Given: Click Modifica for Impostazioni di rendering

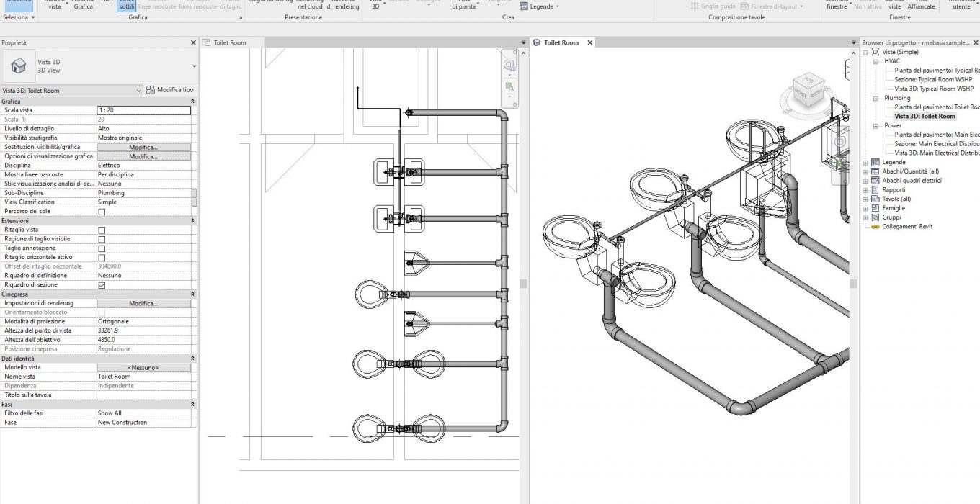Looking at the screenshot, I should tap(143, 303).
